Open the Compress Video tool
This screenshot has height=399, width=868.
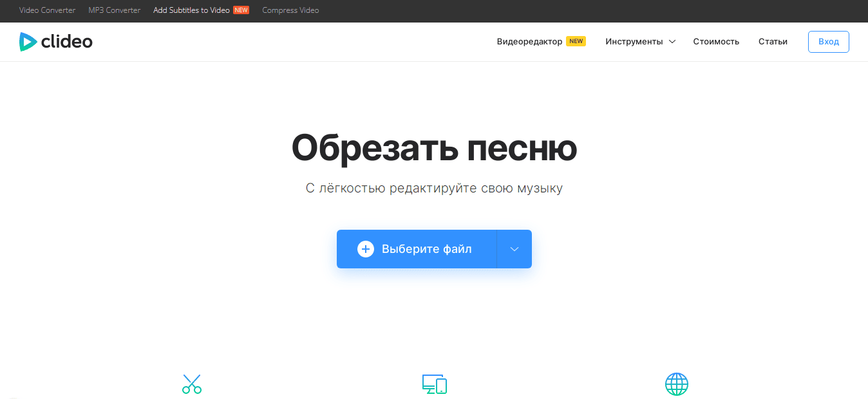click(x=290, y=10)
